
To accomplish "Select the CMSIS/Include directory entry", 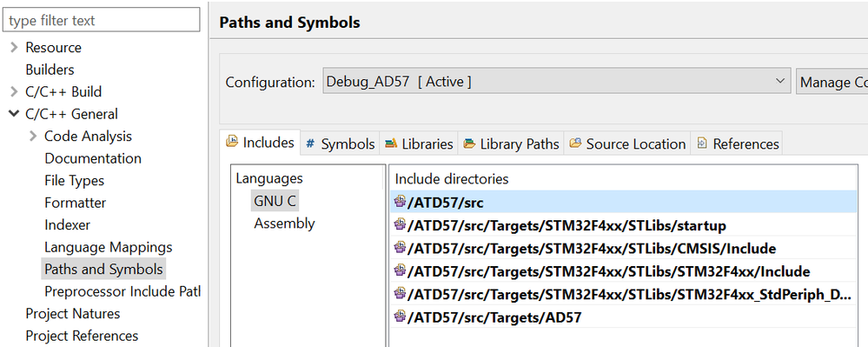I will click(x=623, y=249).
